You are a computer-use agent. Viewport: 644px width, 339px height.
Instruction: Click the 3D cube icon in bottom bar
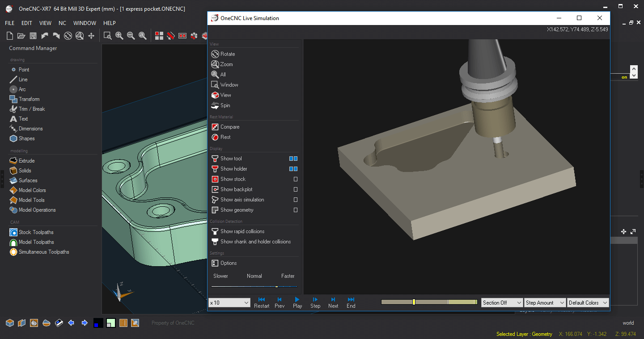pyautogui.click(x=9, y=322)
